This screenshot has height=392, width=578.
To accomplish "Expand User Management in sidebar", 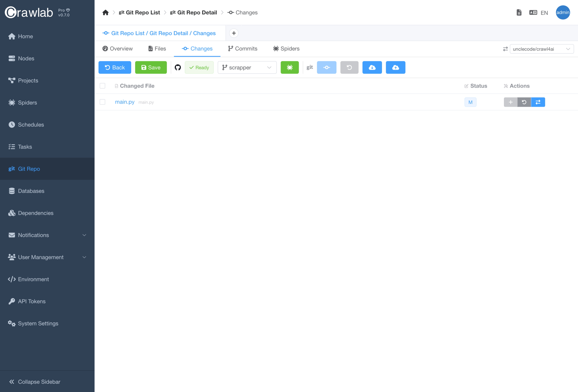I will [x=47, y=257].
